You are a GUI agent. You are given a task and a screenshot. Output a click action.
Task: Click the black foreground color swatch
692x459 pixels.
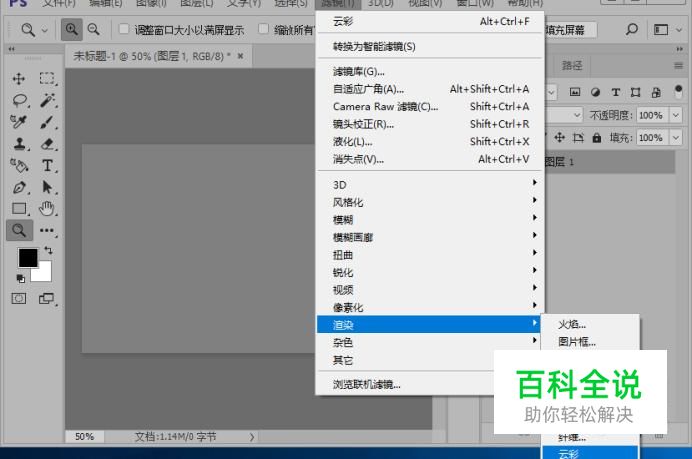[x=28, y=258]
